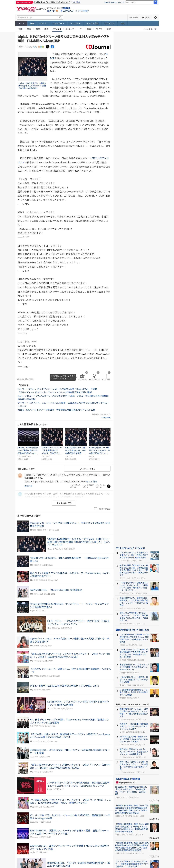Open the 返信 1件 reply link

[28, 486]
